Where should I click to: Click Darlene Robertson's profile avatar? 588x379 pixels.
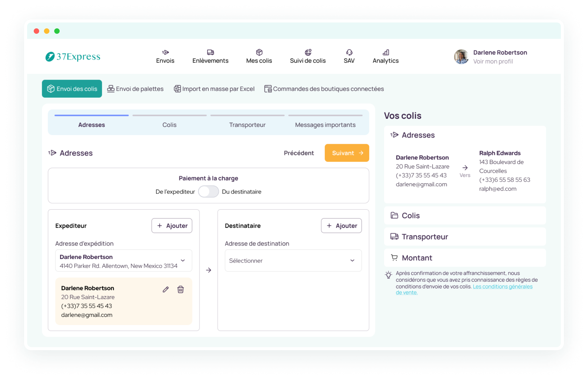click(x=461, y=57)
